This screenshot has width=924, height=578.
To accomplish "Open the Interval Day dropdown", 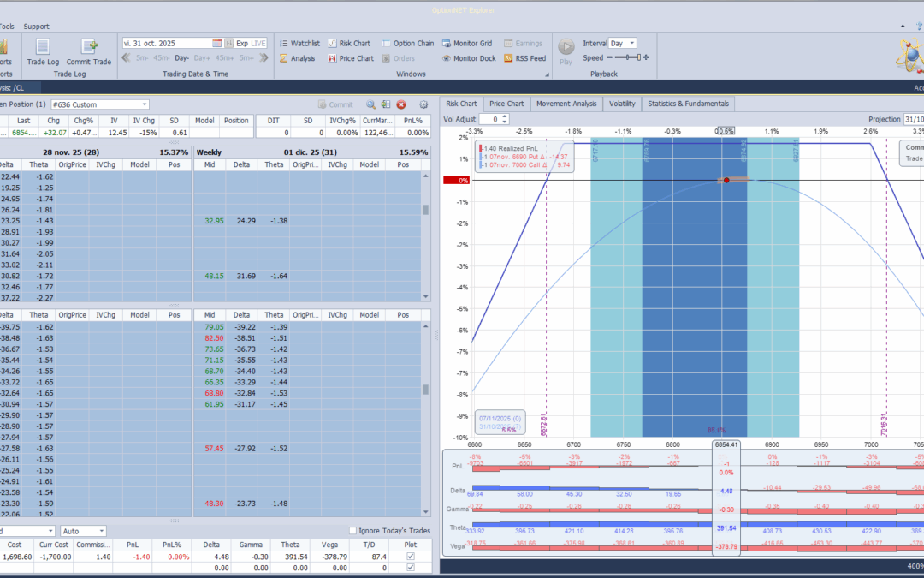I will 631,43.
